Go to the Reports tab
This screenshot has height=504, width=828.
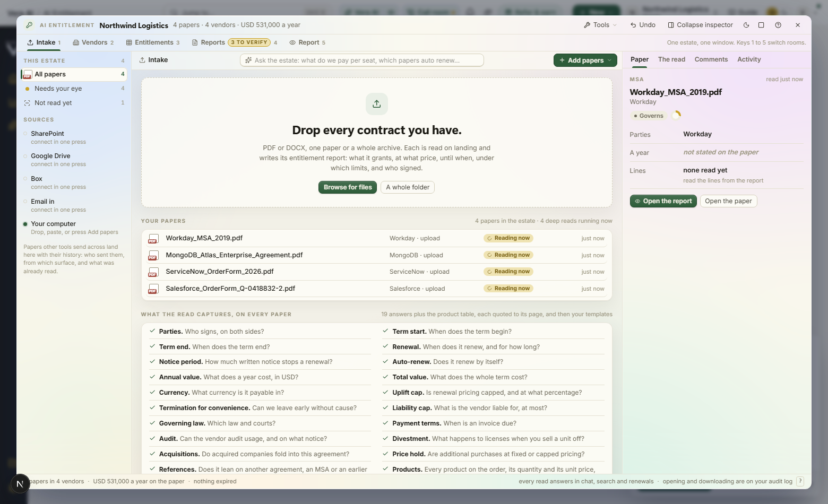(235, 42)
